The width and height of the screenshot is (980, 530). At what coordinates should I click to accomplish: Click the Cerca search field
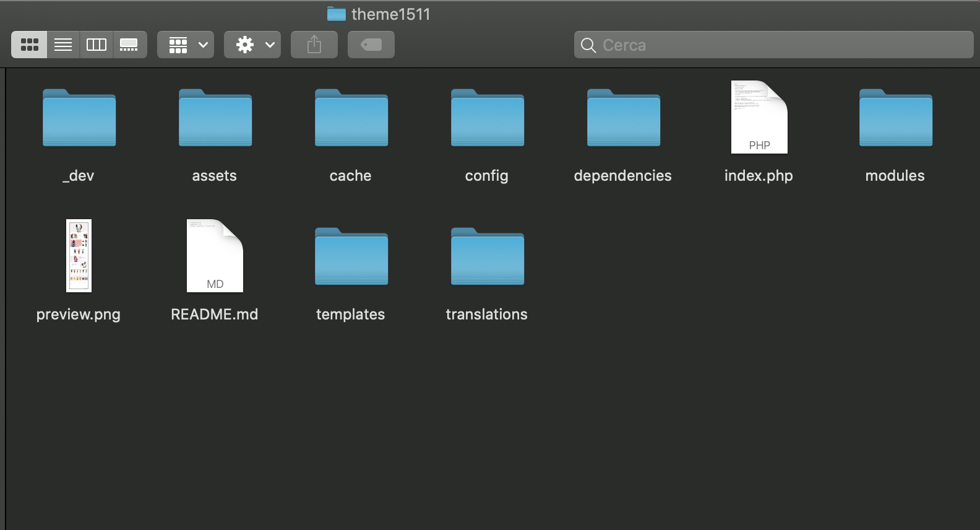(x=774, y=45)
